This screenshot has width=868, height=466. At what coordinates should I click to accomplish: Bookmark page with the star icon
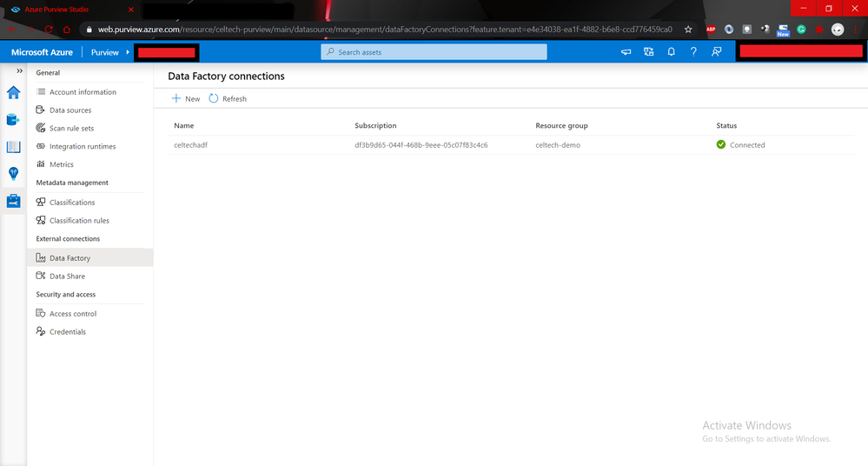point(688,30)
